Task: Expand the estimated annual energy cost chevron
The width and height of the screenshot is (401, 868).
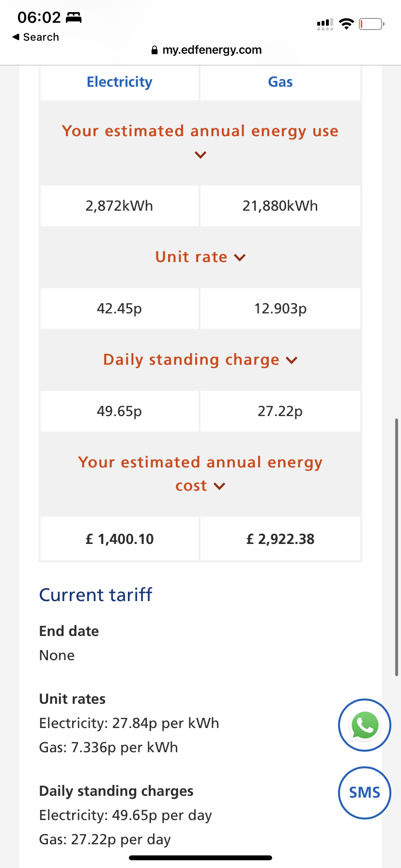Action: click(219, 486)
